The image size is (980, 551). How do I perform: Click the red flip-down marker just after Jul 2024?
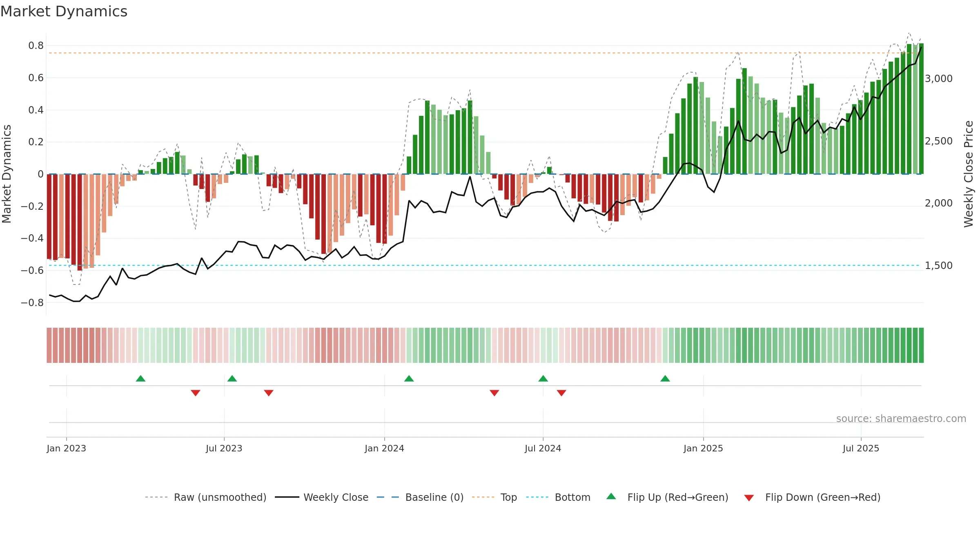click(x=561, y=393)
